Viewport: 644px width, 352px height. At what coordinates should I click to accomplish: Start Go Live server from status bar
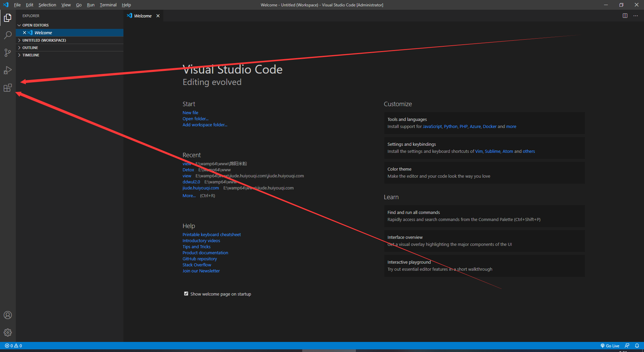tap(610, 346)
